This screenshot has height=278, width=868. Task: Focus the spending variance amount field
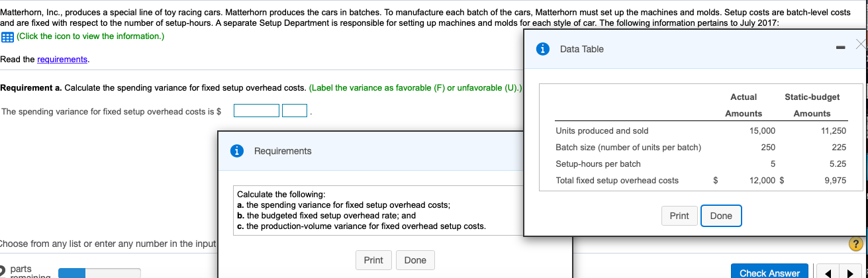[256, 111]
